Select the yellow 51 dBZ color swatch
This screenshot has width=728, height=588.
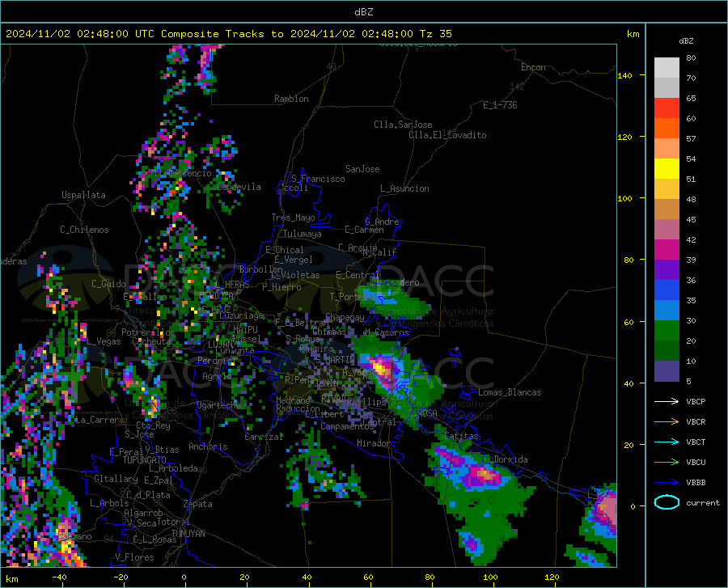(x=667, y=169)
